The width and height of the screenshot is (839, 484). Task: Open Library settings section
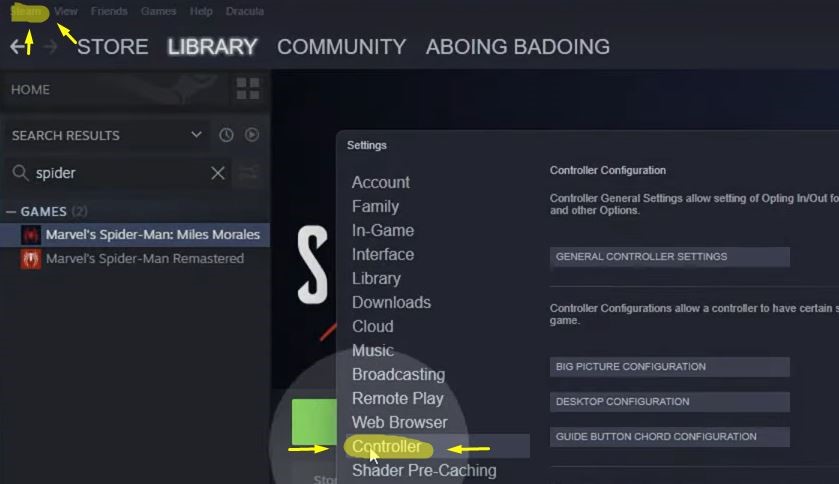tap(376, 279)
